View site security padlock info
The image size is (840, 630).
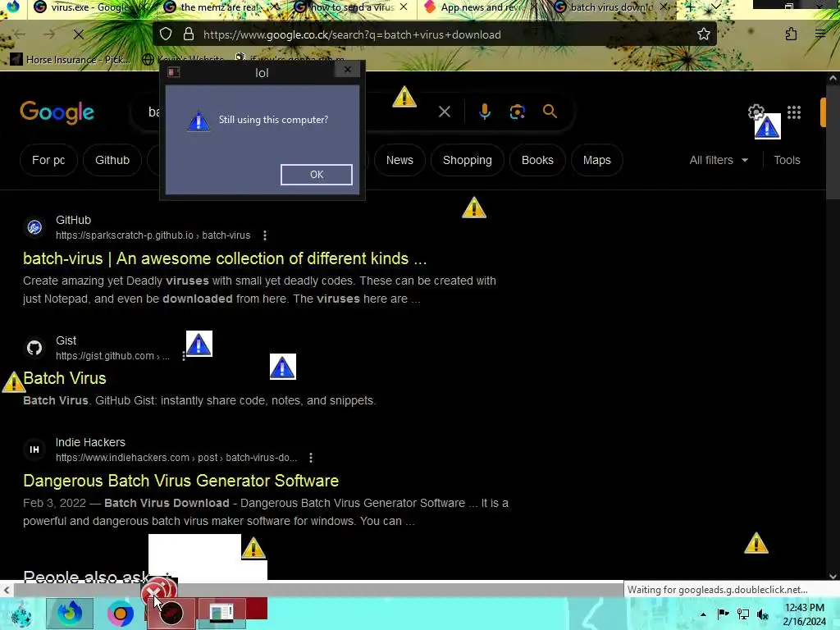pyautogui.click(x=189, y=34)
